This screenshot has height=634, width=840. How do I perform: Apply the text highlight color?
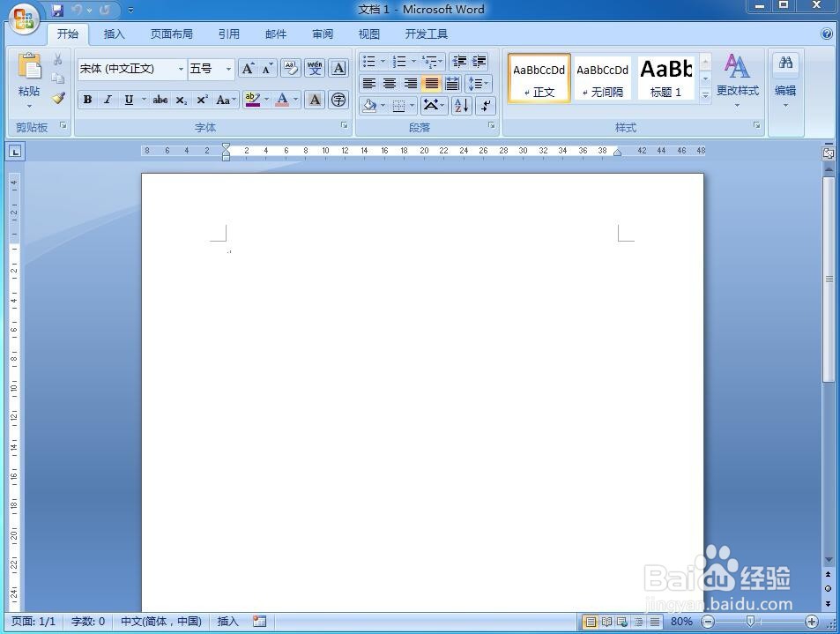click(252, 100)
